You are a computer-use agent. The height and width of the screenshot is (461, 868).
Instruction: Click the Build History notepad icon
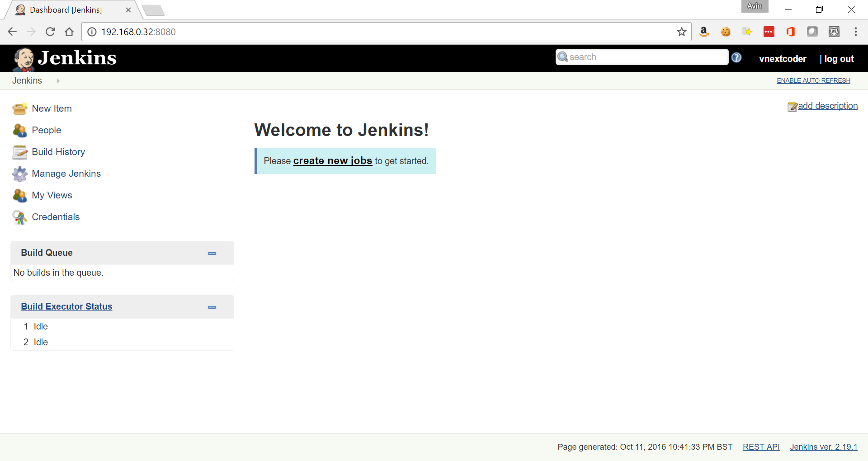19,152
